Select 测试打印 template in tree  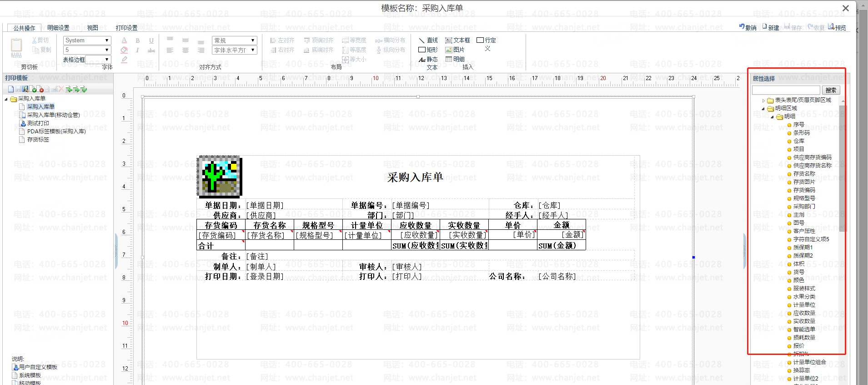(38, 123)
